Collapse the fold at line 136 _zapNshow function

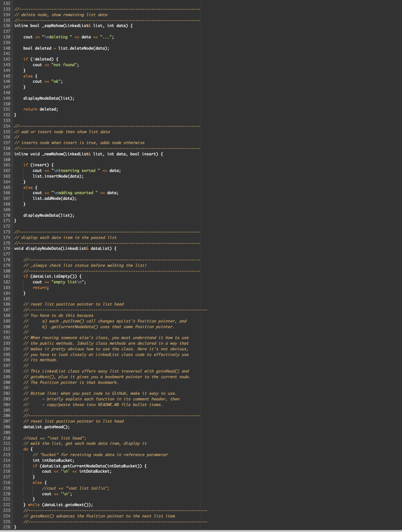[12, 25]
